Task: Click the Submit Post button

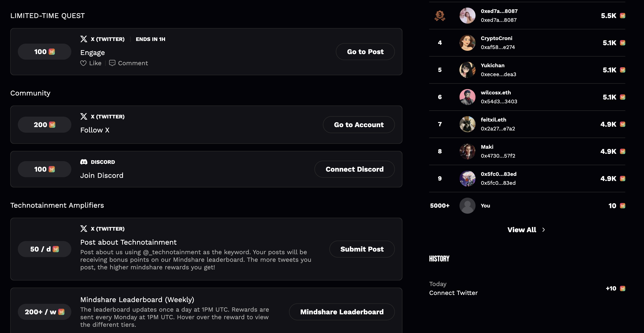Action: click(362, 249)
